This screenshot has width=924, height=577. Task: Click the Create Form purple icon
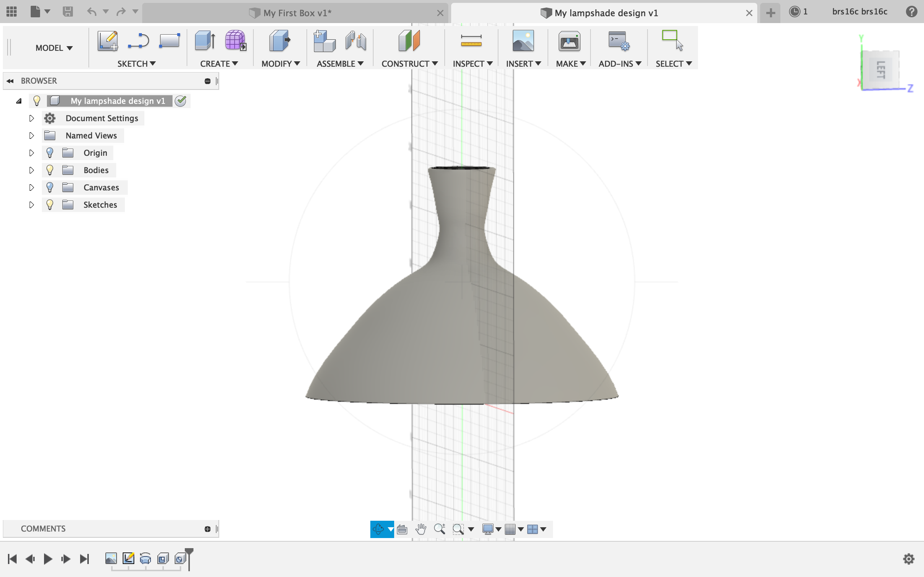(x=235, y=40)
